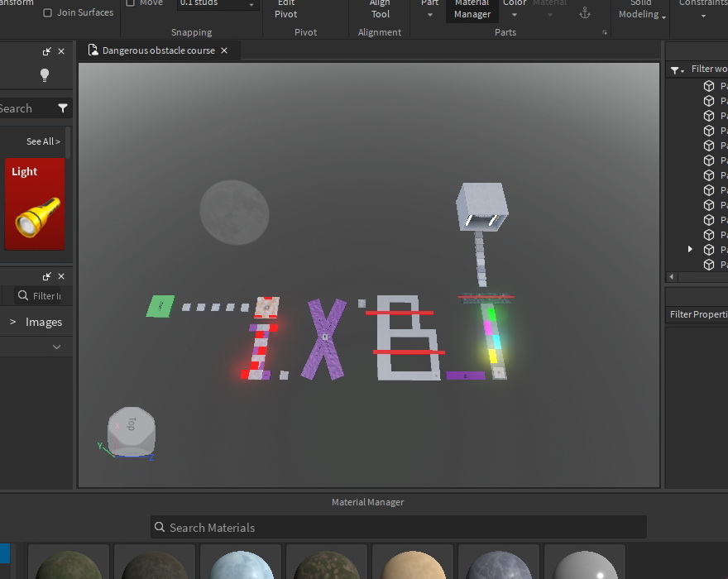Close the panel containing Images
This screenshot has width=728, height=579.
coord(61,277)
